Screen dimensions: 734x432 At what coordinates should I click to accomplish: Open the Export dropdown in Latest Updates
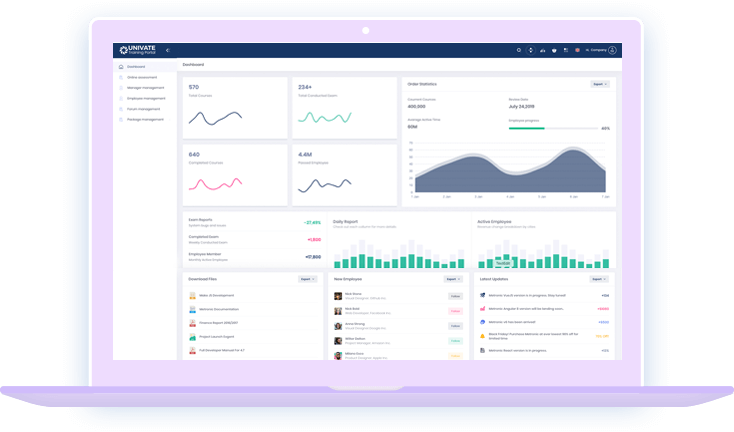click(599, 279)
